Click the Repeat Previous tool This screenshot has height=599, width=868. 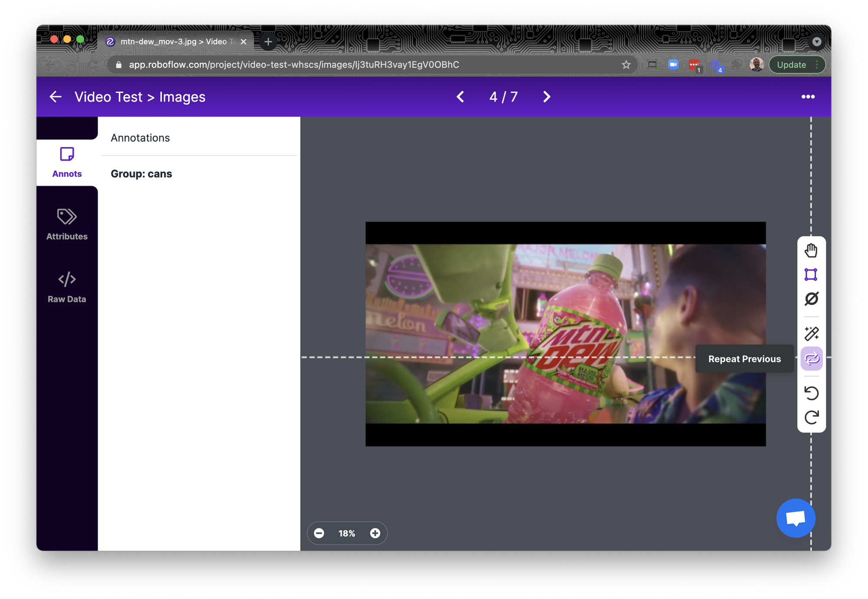[811, 359]
